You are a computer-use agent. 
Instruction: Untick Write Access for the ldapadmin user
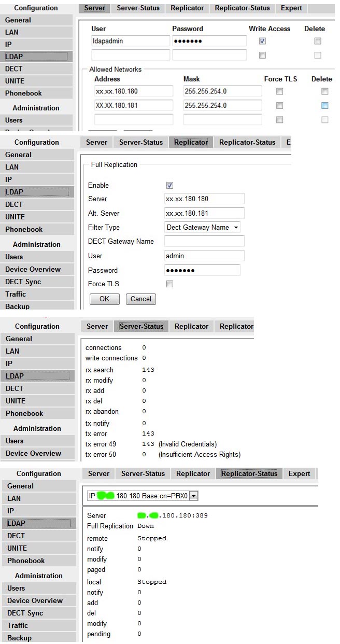point(262,41)
